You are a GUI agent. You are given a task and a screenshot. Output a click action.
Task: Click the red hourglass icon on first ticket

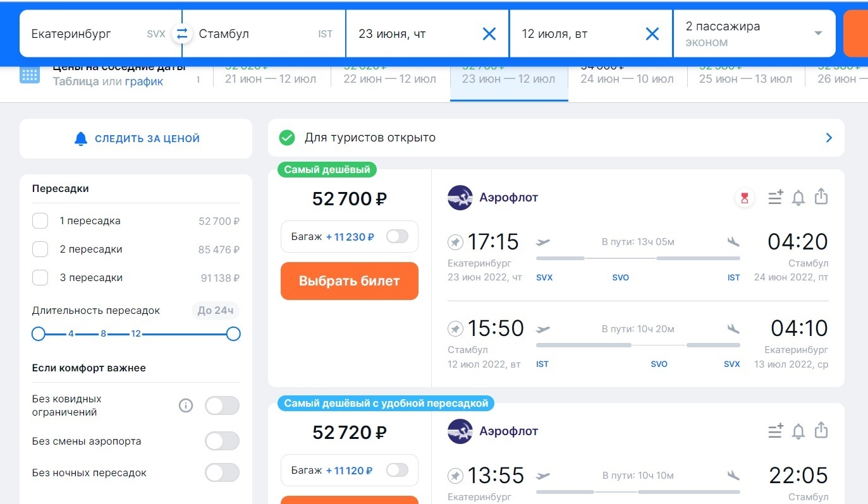(744, 198)
